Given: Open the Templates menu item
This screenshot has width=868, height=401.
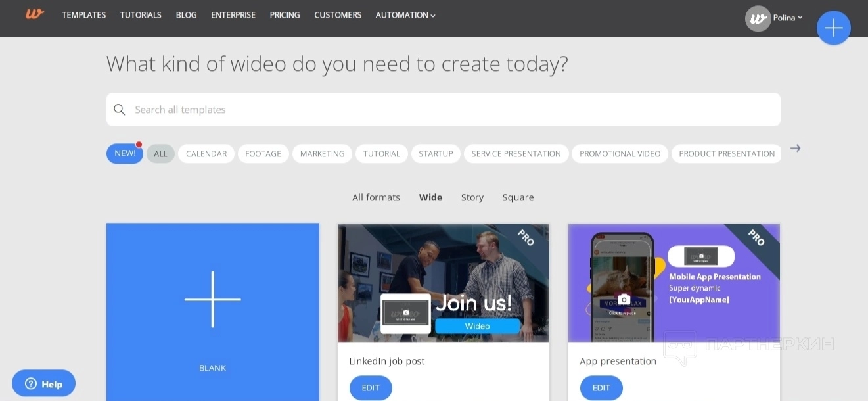Looking at the screenshot, I should [x=83, y=15].
